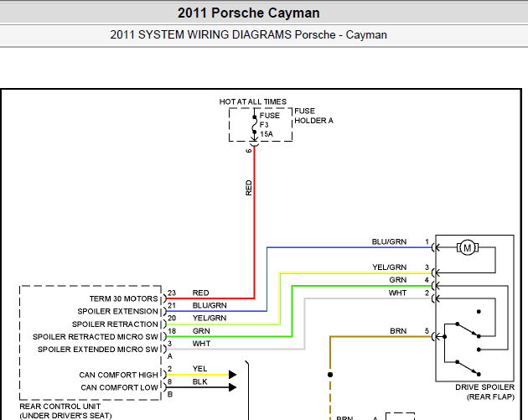This screenshot has height=420, width=528.
Task: Click BLU/GRN label near spoiler pin 1
Action: [x=389, y=241]
